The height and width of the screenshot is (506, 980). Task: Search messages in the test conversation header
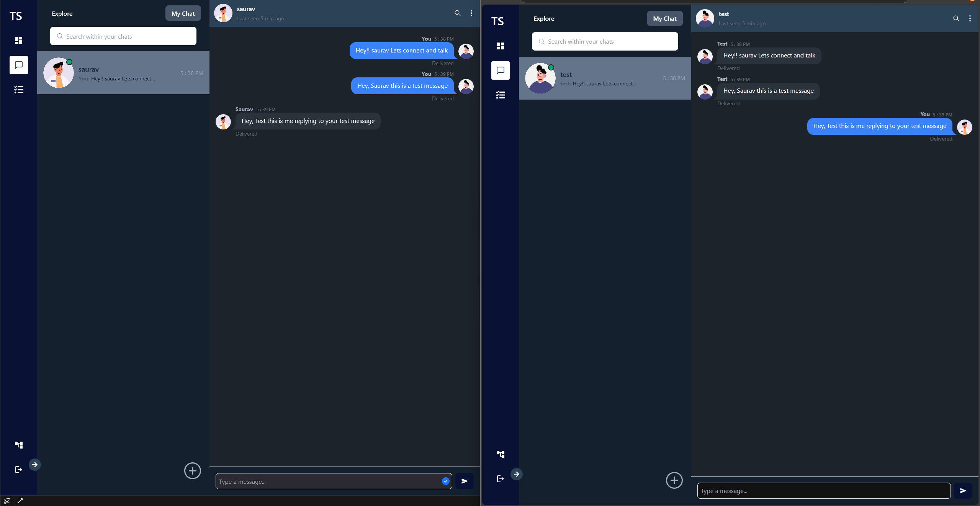point(956,18)
